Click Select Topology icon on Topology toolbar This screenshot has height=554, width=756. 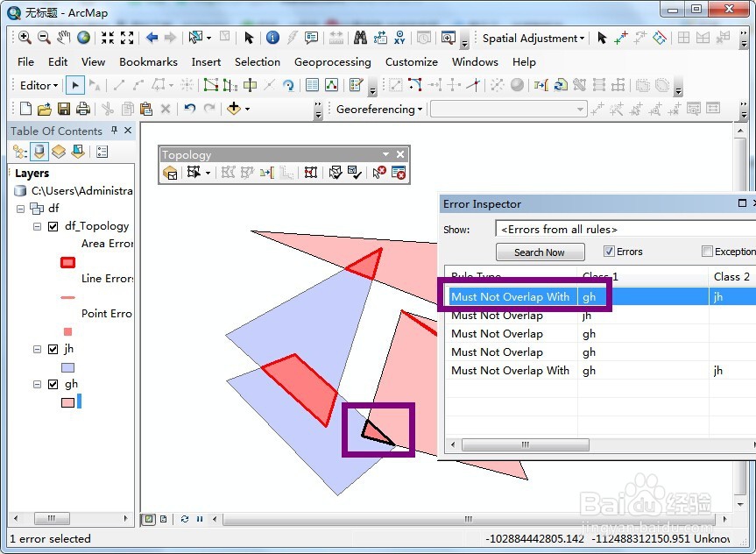(170, 173)
